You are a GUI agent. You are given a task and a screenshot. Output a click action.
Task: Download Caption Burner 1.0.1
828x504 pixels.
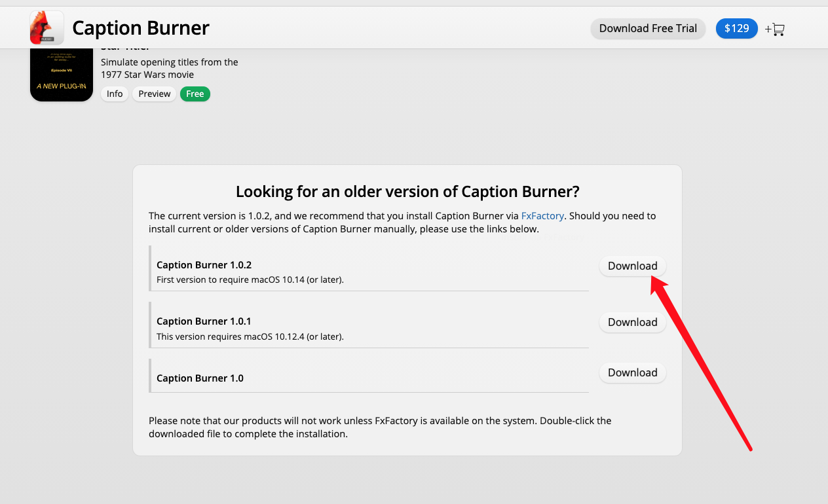pos(632,322)
